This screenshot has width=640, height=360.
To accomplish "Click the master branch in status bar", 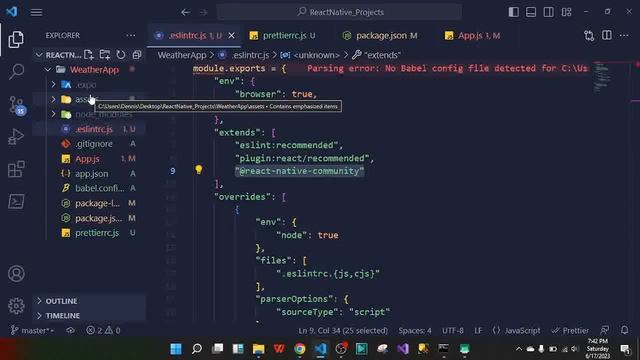I will (x=33, y=330).
